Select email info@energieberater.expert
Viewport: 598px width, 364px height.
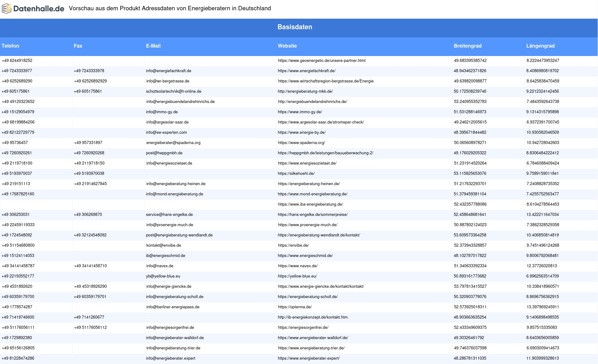click(171, 358)
